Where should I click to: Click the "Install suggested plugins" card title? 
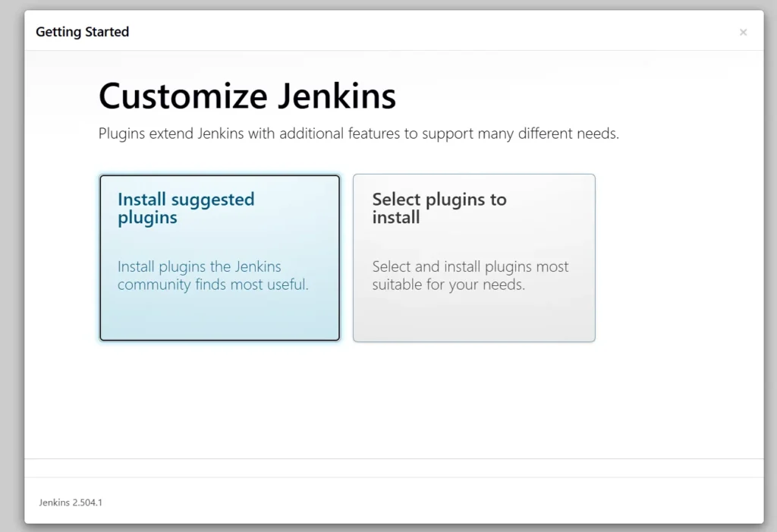tap(186, 209)
